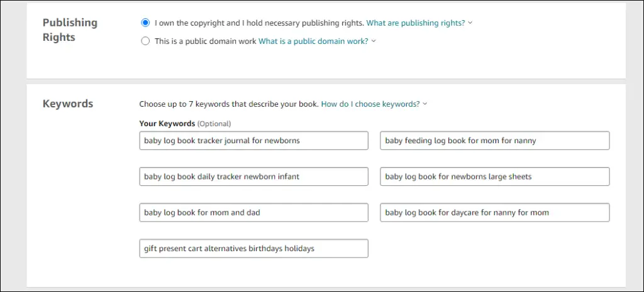The width and height of the screenshot is (644, 292).
Task: Click the 'baby log book daily tracker newborn infant' field
Action: pos(254,176)
